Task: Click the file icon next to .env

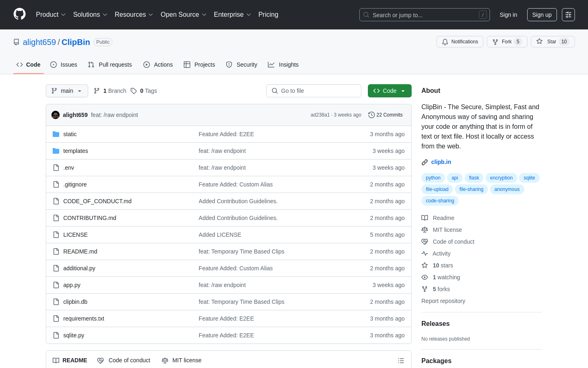Action: tap(56, 168)
